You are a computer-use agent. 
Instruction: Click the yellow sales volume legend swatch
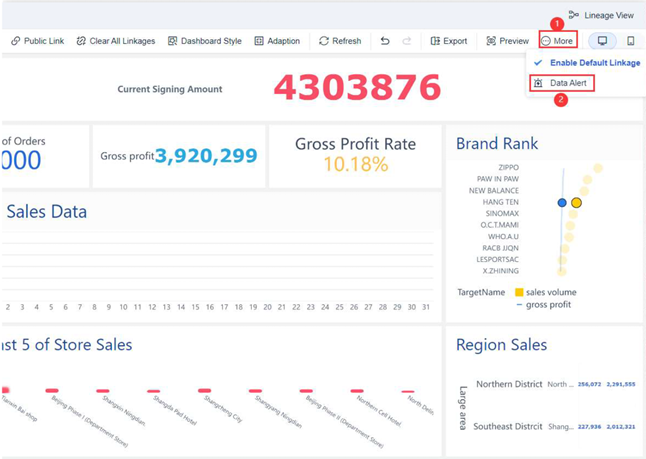pos(519,292)
